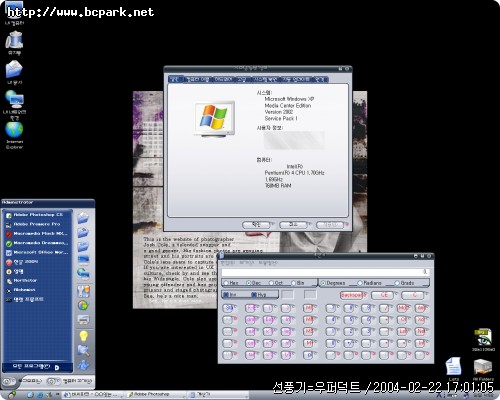Click into the calculator display field
The width and height of the screenshot is (500, 400).
[x=326, y=272]
